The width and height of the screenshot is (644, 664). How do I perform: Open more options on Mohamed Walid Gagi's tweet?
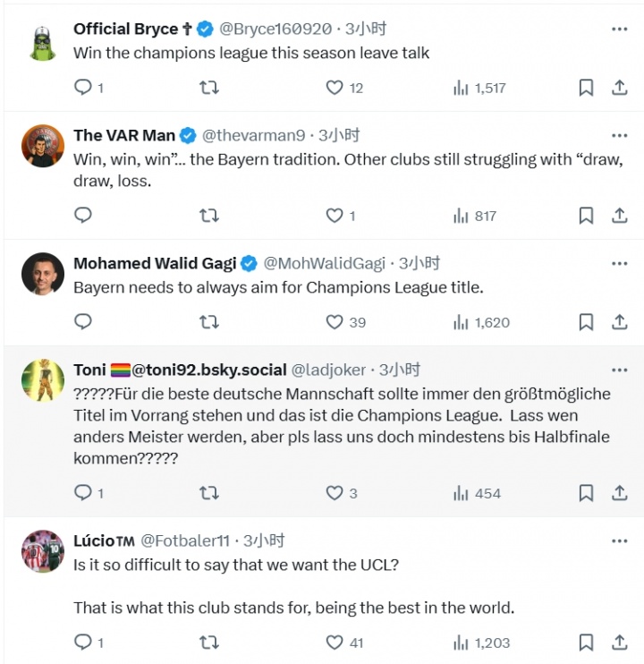619,264
